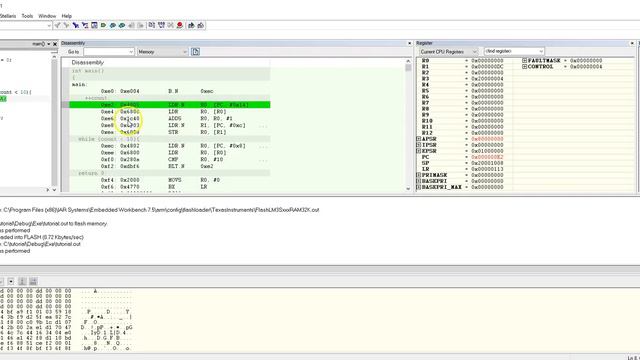Click the greyed Stop Build icon
Image resolution: width=640 pixels, height=360 pixels.
coord(171,25)
